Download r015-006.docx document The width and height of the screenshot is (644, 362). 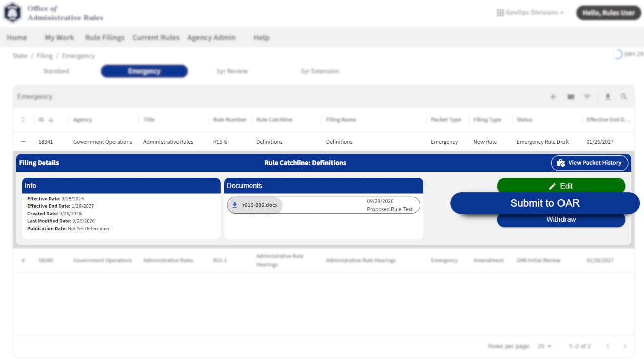tap(255, 205)
